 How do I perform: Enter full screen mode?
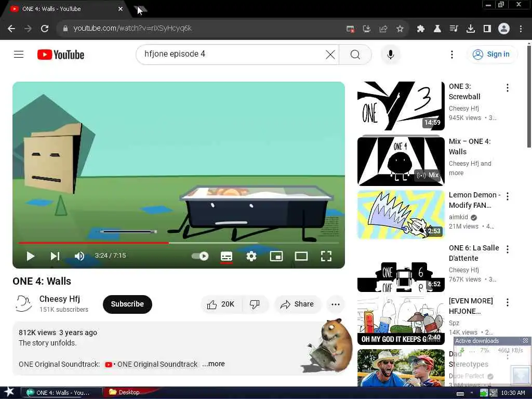point(326,256)
